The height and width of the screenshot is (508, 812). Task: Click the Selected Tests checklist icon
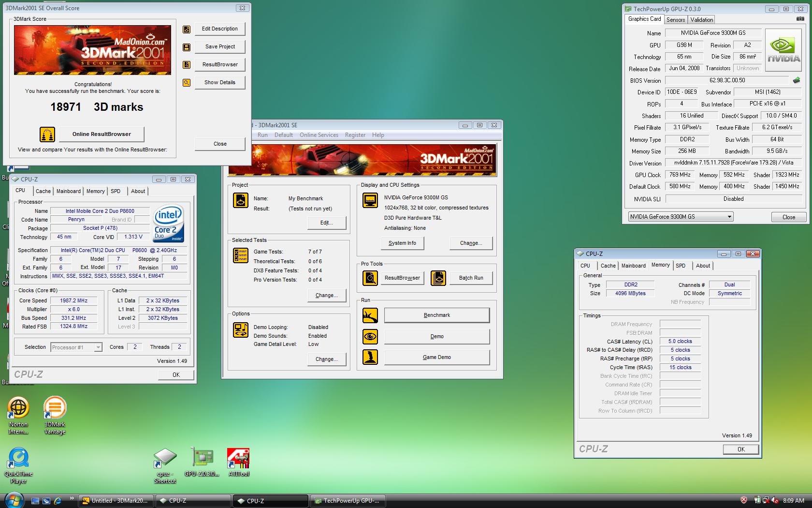click(x=241, y=255)
